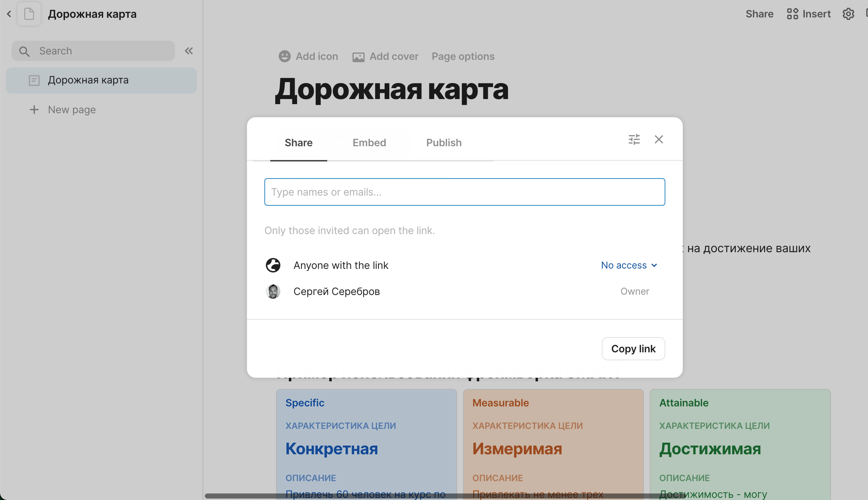Click the Add cover image icon
Viewport: 868px width, 500px height.
point(358,57)
